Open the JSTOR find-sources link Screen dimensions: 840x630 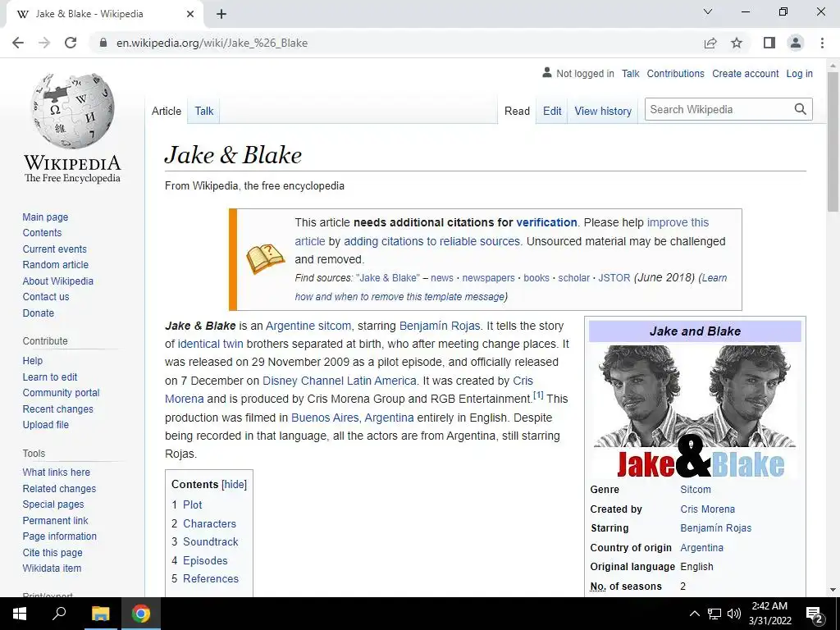tap(614, 278)
